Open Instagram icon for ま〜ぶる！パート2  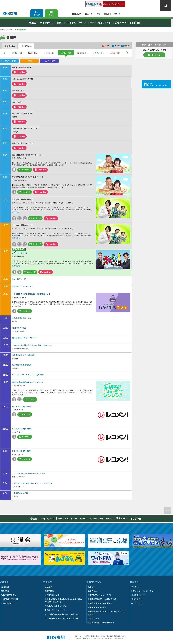25,244
